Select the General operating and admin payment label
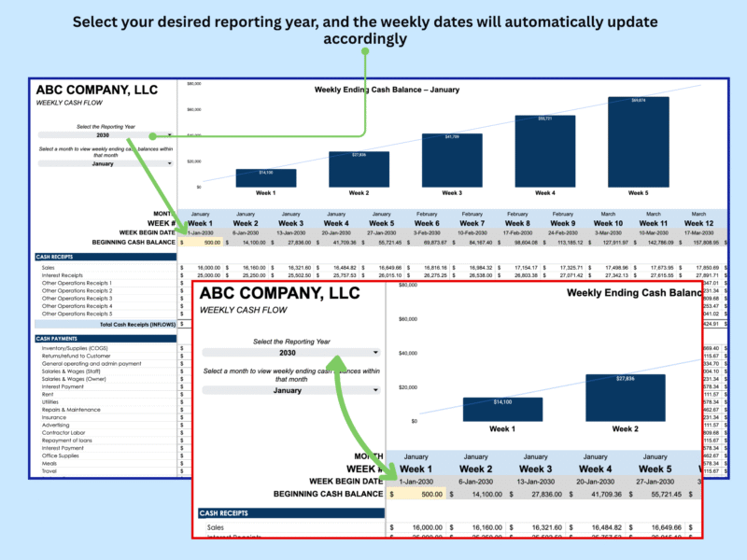747x560 pixels. click(x=92, y=363)
